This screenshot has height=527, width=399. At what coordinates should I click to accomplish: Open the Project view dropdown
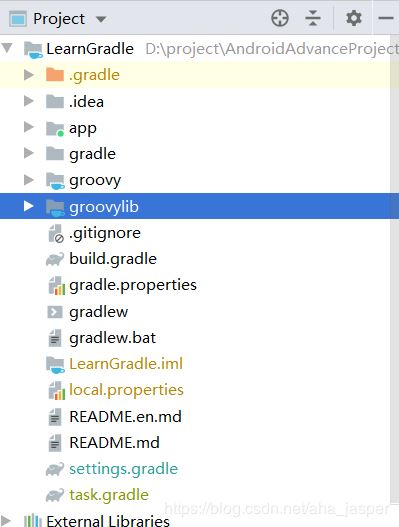pos(101,19)
